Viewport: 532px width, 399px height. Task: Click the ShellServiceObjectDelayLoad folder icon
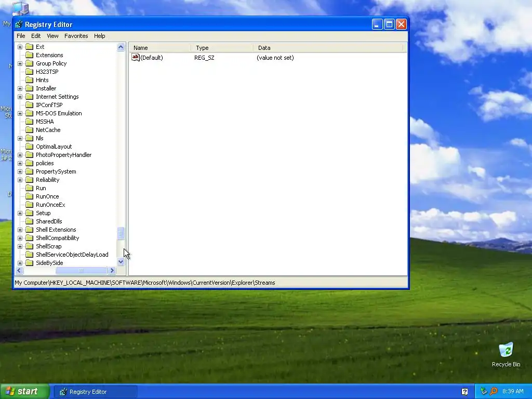point(30,255)
